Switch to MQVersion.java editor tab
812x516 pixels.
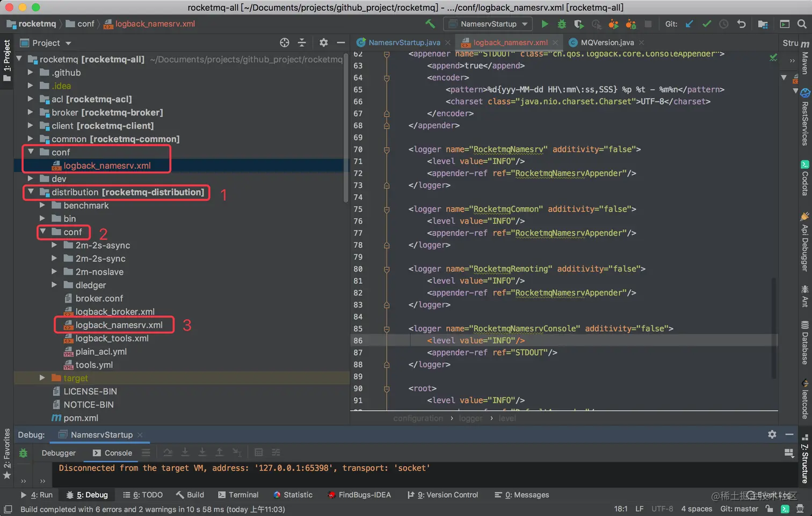click(607, 42)
